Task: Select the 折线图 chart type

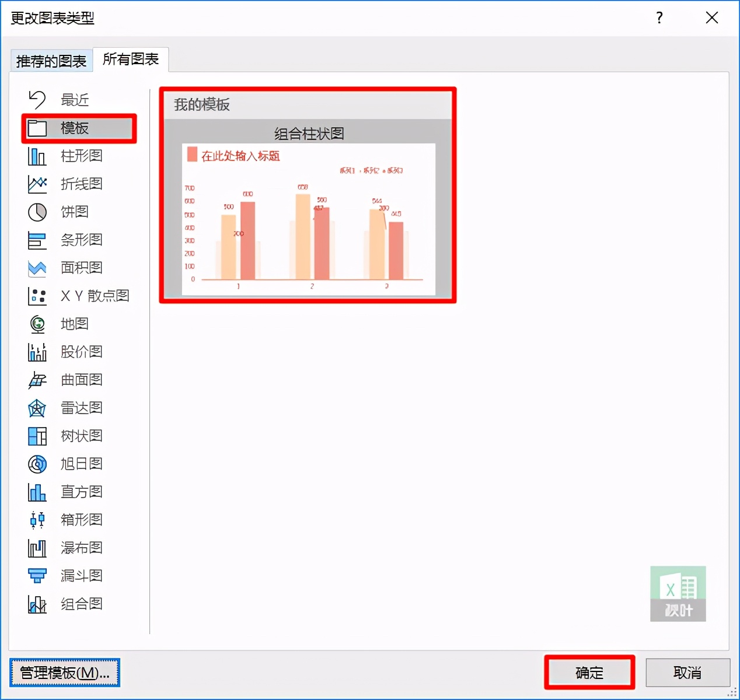Action: point(81,184)
